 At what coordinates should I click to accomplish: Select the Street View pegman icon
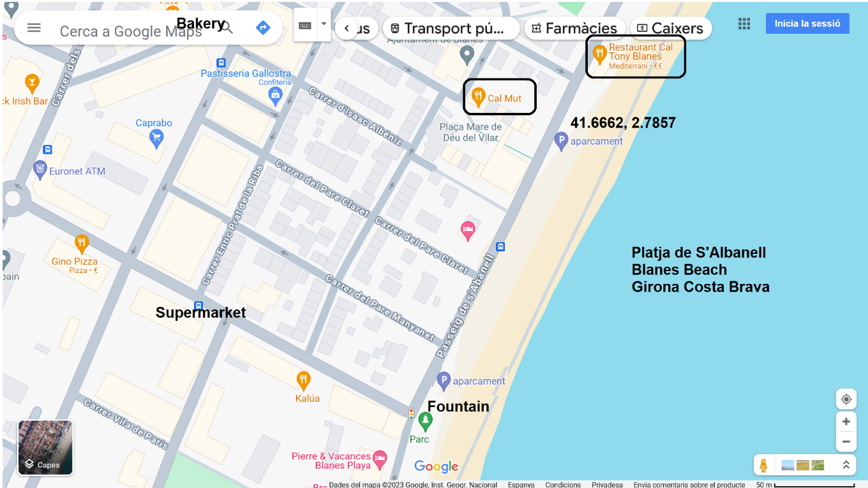tap(763, 466)
